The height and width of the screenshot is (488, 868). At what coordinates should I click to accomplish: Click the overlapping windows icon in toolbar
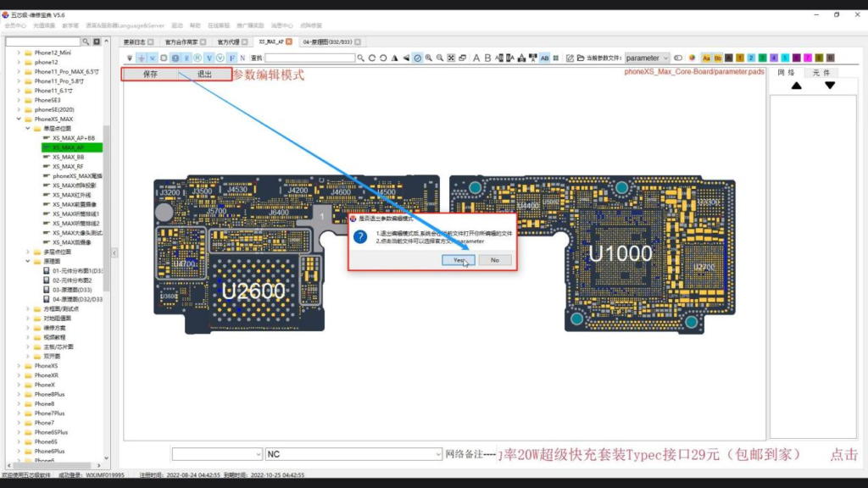[x=462, y=58]
